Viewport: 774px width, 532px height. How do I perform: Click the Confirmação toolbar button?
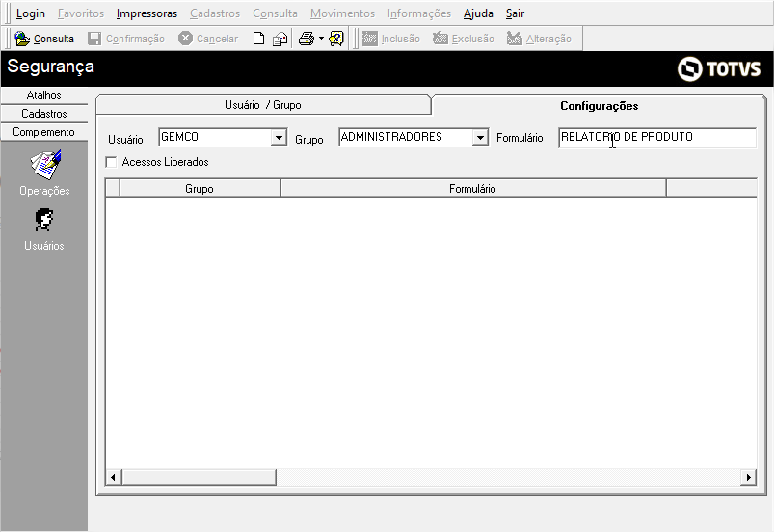tap(126, 39)
